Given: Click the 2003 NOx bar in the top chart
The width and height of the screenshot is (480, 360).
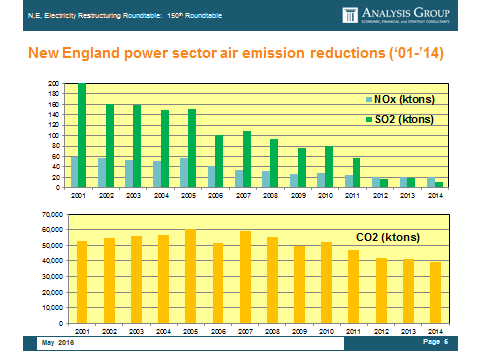Looking at the screenshot, I should point(129,174).
